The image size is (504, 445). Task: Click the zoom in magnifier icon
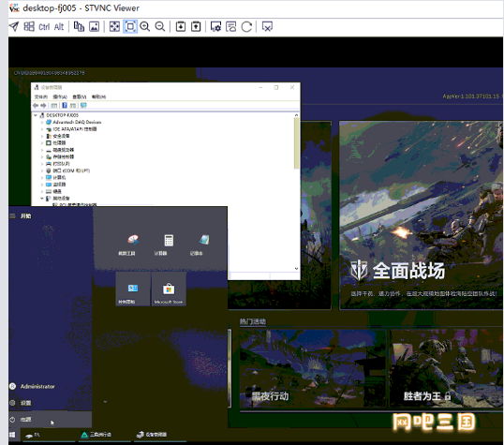145,26
